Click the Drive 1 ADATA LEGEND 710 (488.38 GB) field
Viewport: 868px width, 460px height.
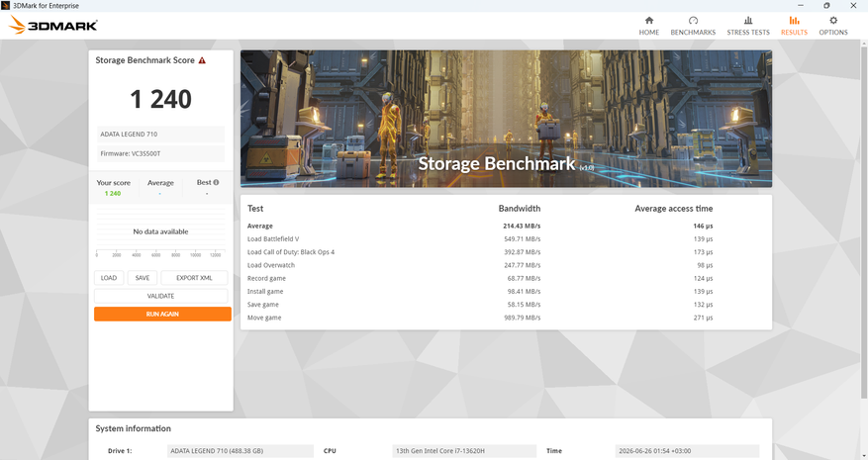point(241,451)
